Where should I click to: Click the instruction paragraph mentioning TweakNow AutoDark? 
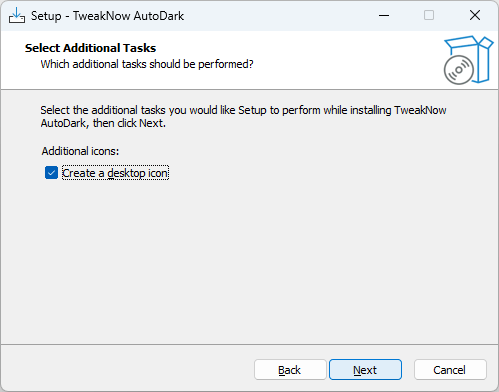click(x=243, y=117)
